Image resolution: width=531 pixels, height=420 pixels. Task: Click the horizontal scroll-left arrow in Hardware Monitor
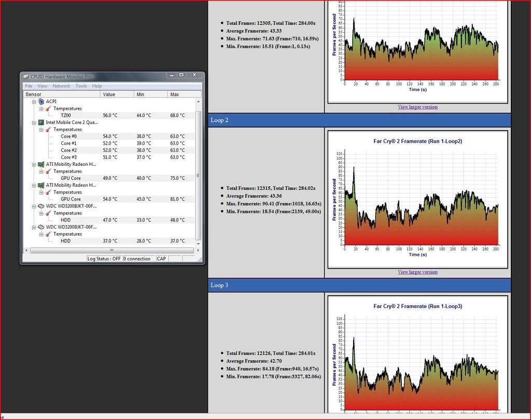point(26,250)
